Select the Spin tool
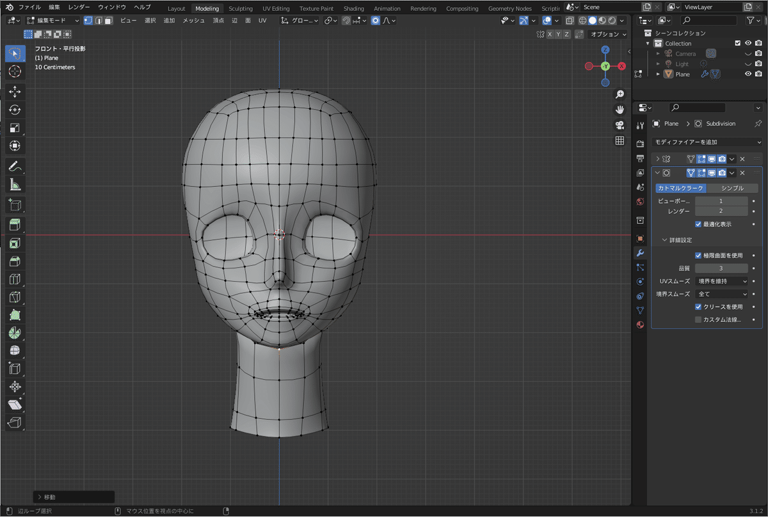The height and width of the screenshot is (532, 768). point(15,333)
